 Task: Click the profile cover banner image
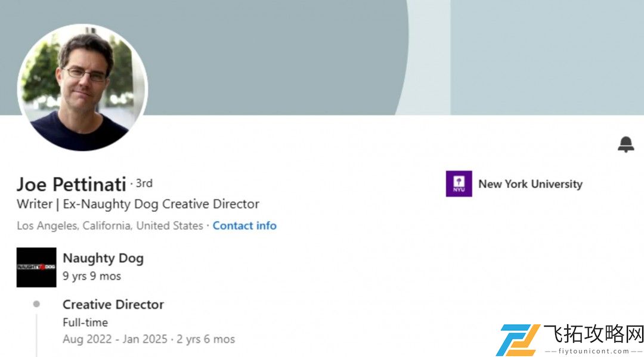pyautogui.click(x=322, y=57)
